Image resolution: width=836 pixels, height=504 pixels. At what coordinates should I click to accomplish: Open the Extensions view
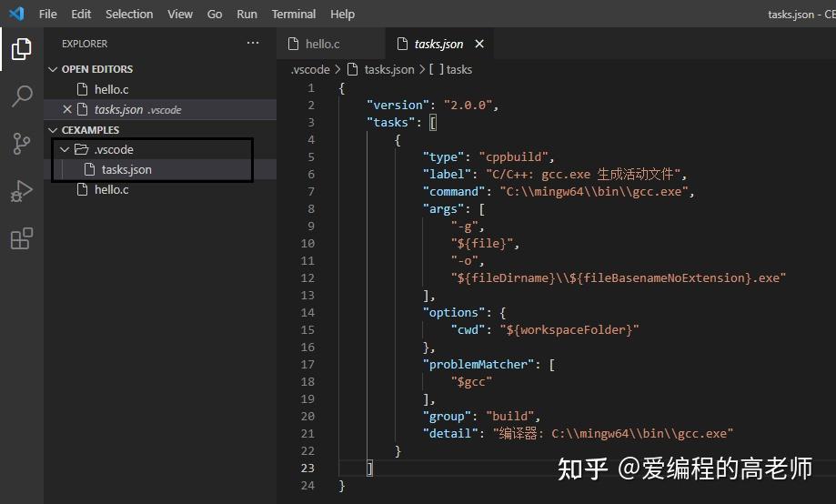(21, 238)
